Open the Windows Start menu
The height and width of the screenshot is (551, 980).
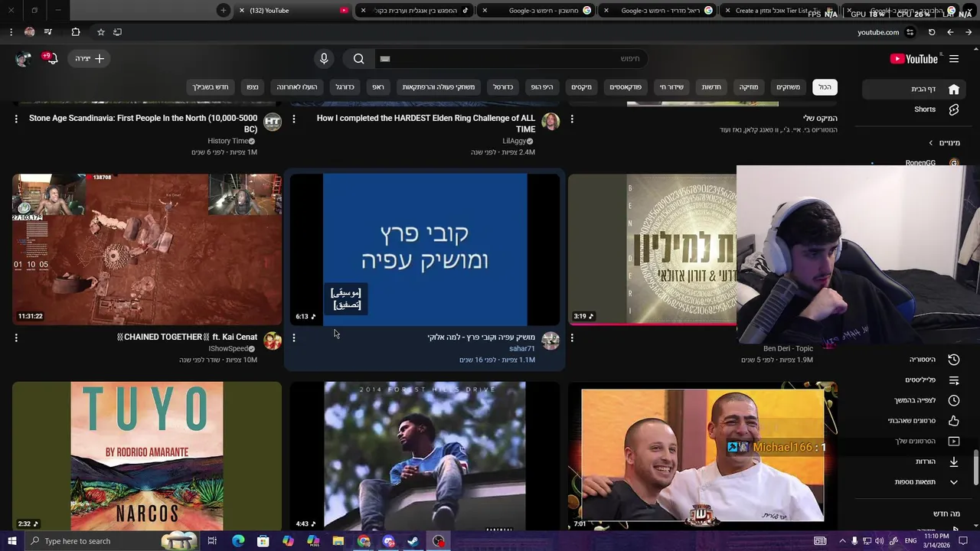click(11, 541)
